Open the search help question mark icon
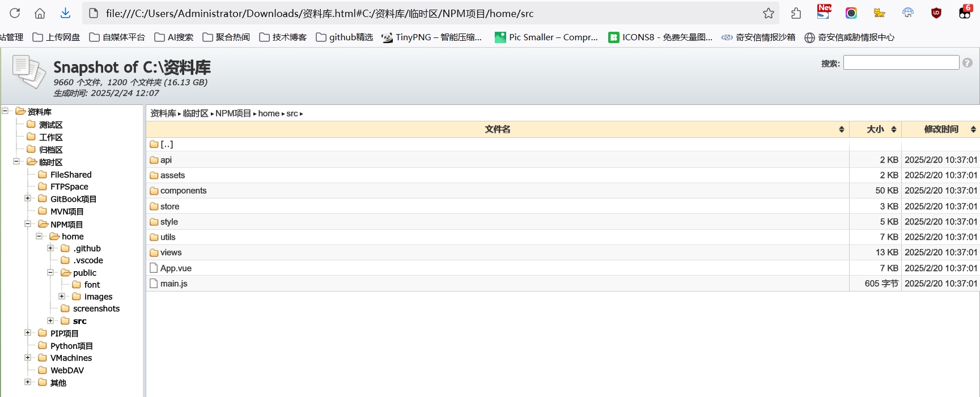The image size is (980, 397). tap(968, 63)
